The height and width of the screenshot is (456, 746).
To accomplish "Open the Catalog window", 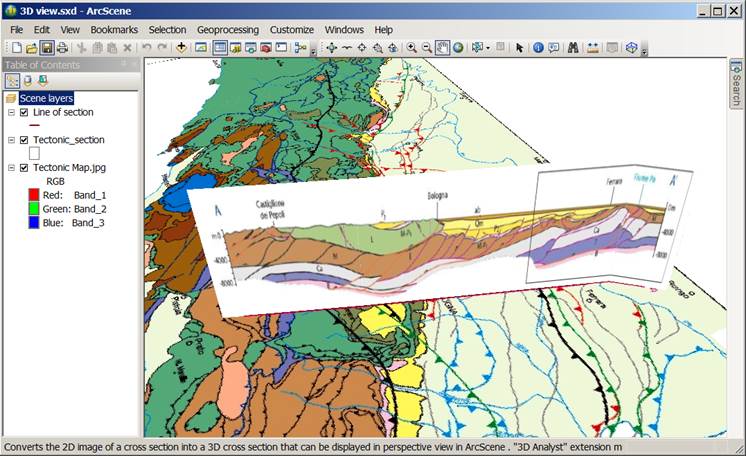I will pos(235,48).
